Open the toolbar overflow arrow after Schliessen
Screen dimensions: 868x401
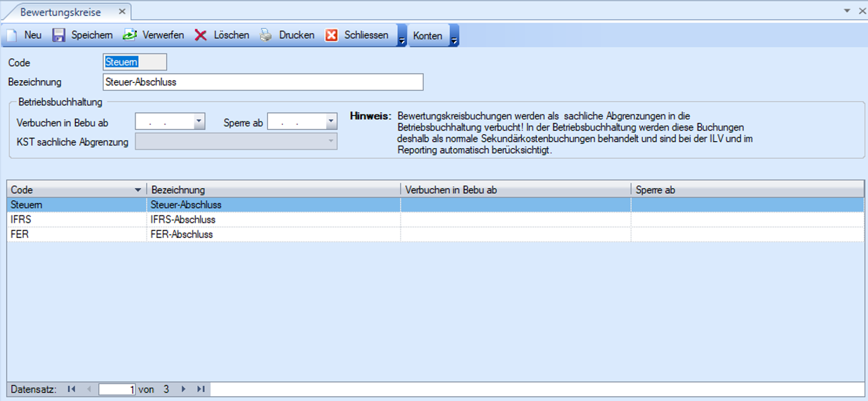[x=402, y=36]
